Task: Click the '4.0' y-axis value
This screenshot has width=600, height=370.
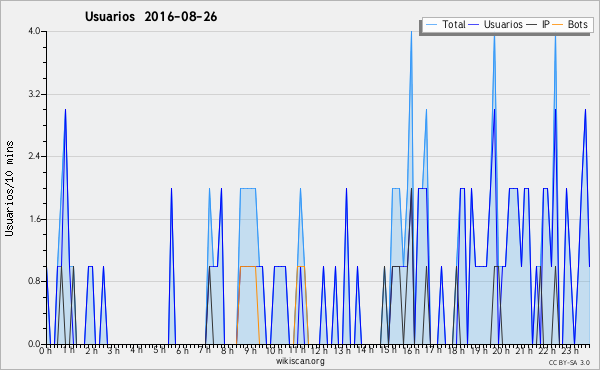Action: [x=34, y=31]
